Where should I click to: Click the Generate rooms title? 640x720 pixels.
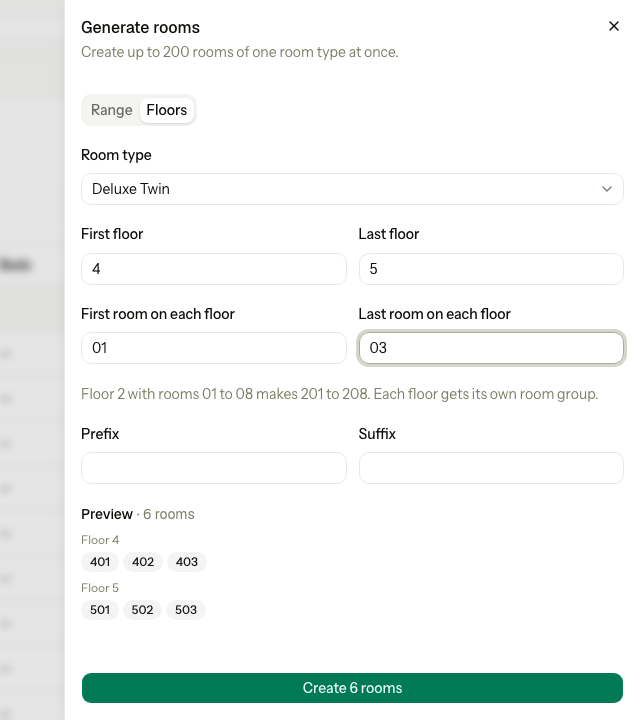click(x=140, y=28)
